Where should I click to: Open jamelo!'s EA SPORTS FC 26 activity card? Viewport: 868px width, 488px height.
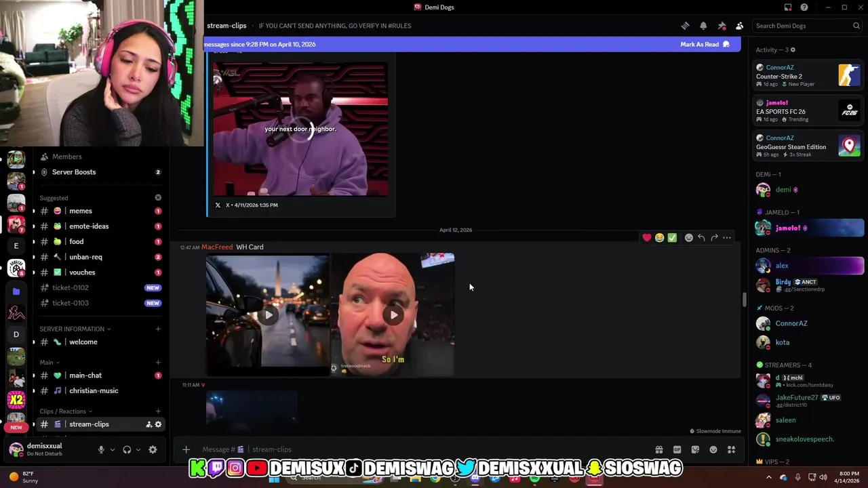pos(808,110)
